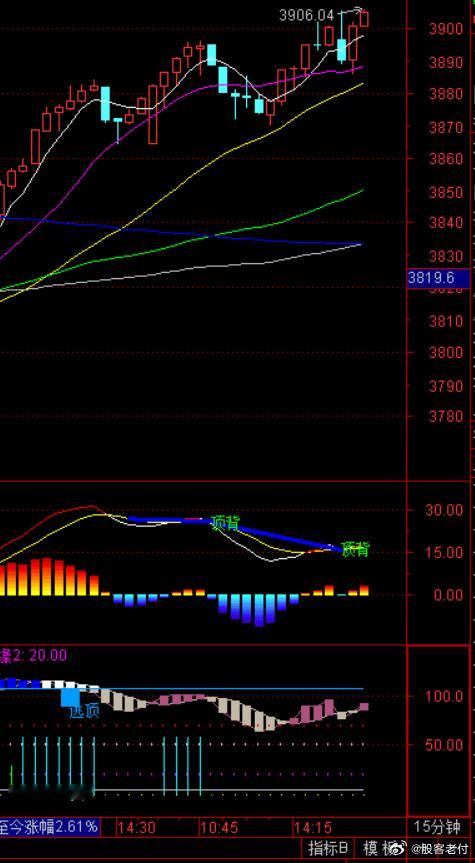This screenshot has width=475, height=863.
Task: Select the 15分钟 period label
Action: (439, 826)
